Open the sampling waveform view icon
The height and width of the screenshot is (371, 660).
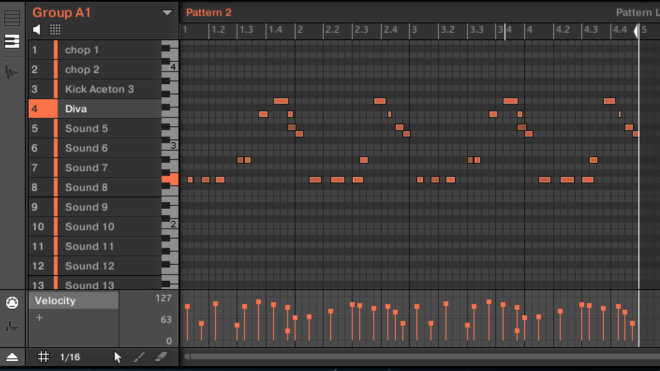coord(11,72)
